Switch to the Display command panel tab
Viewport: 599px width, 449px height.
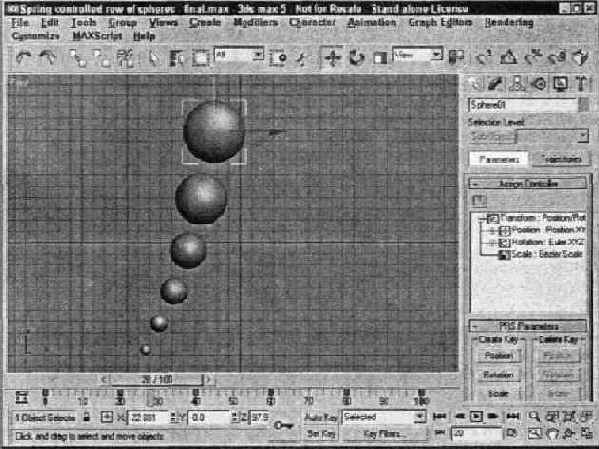[x=560, y=84]
